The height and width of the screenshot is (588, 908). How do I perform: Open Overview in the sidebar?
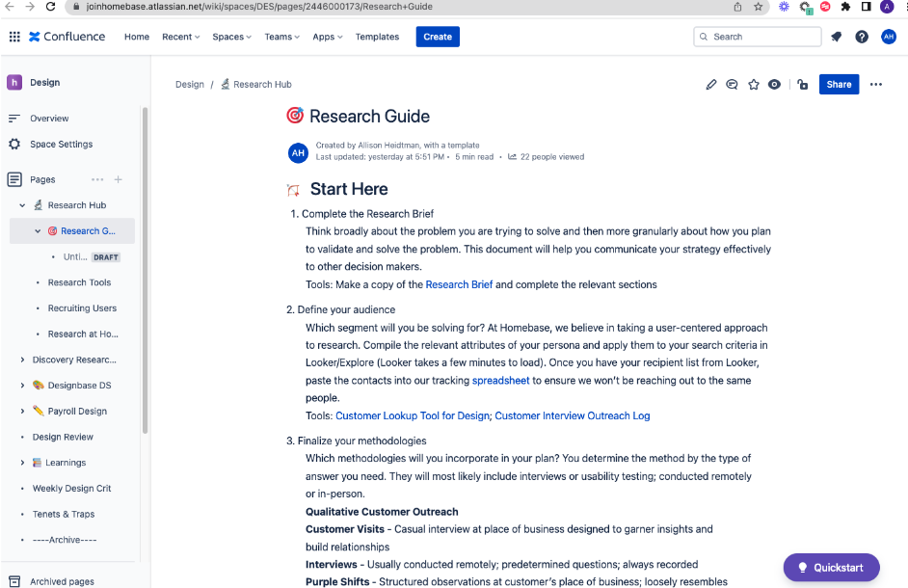click(x=49, y=119)
